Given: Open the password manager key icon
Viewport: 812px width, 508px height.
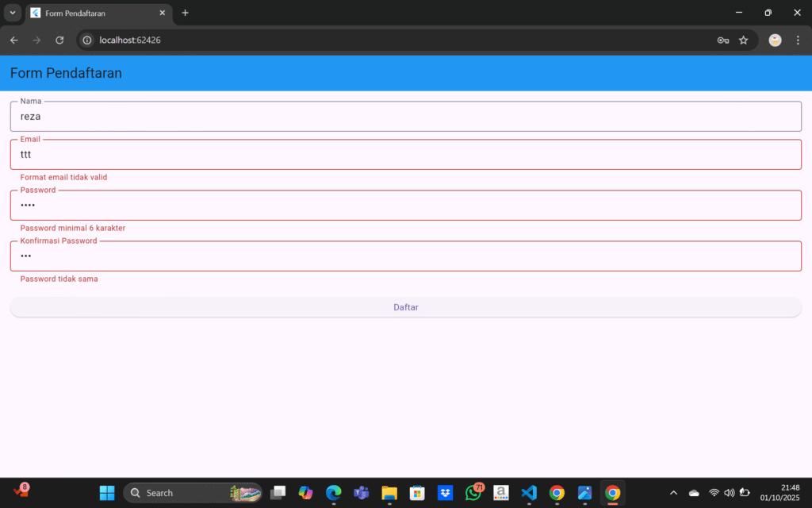Looking at the screenshot, I should click(x=722, y=40).
